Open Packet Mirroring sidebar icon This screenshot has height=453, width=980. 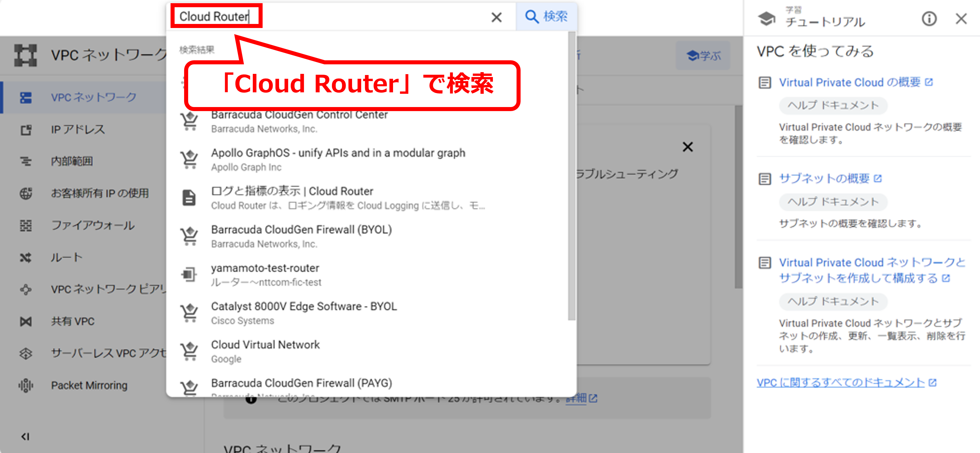pos(26,385)
